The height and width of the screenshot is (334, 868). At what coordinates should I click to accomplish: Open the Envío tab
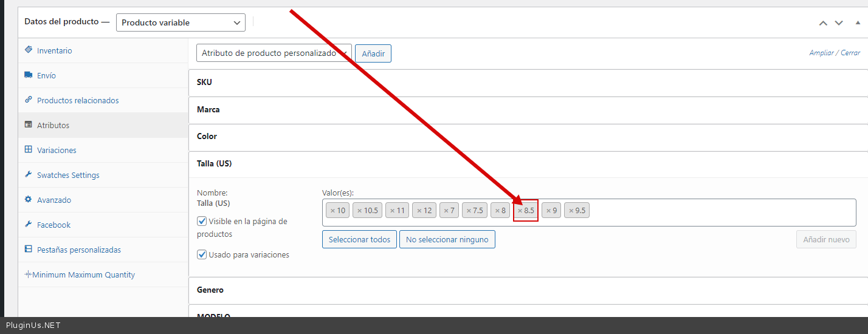(103, 75)
